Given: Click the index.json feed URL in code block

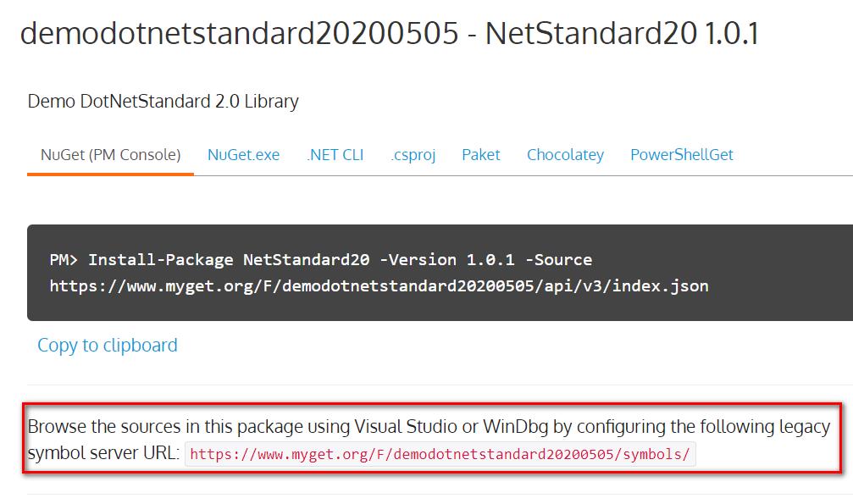Looking at the screenshot, I should (379, 285).
